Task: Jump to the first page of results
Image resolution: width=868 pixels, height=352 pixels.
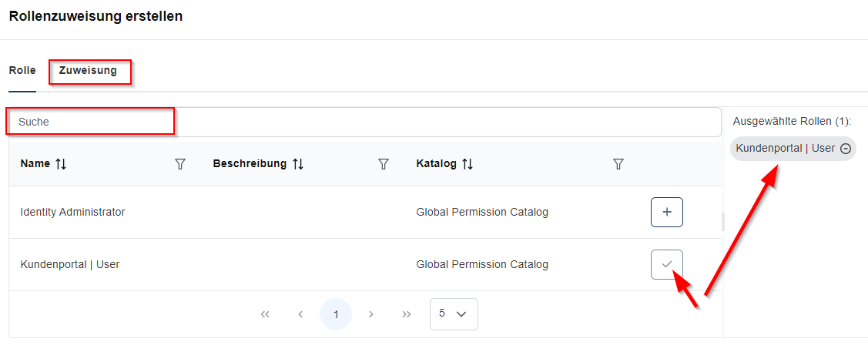Action: [x=266, y=314]
